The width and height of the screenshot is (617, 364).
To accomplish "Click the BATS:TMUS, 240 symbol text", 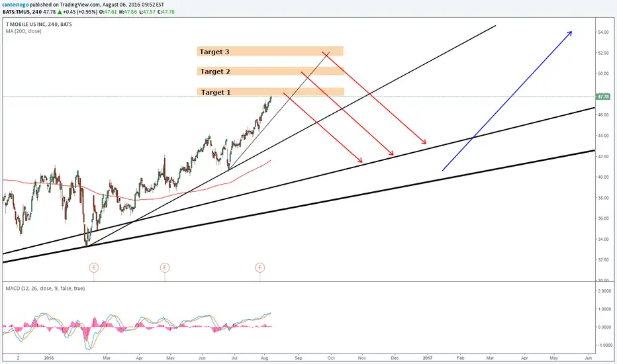I will pos(22,12).
